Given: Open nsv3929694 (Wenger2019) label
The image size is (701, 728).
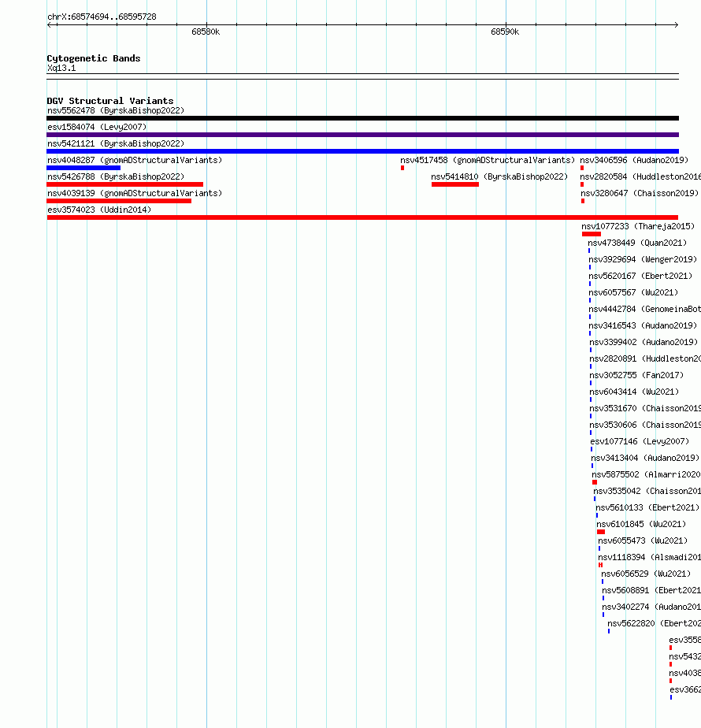Looking at the screenshot, I should [x=643, y=259].
